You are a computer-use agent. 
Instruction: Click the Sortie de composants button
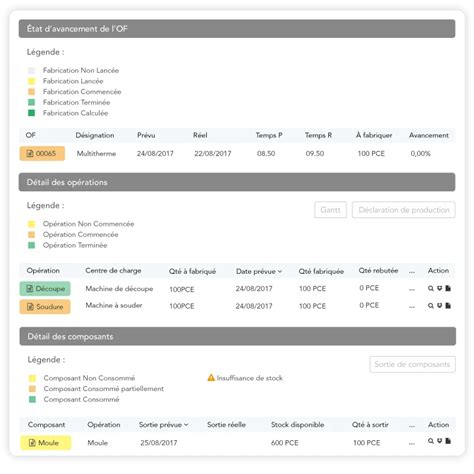pos(412,364)
